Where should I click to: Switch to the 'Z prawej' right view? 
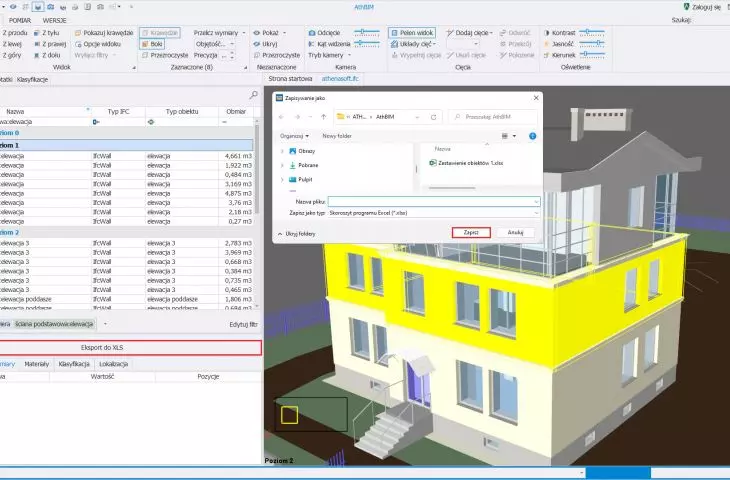pyautogui.click(x=50, y=44)
